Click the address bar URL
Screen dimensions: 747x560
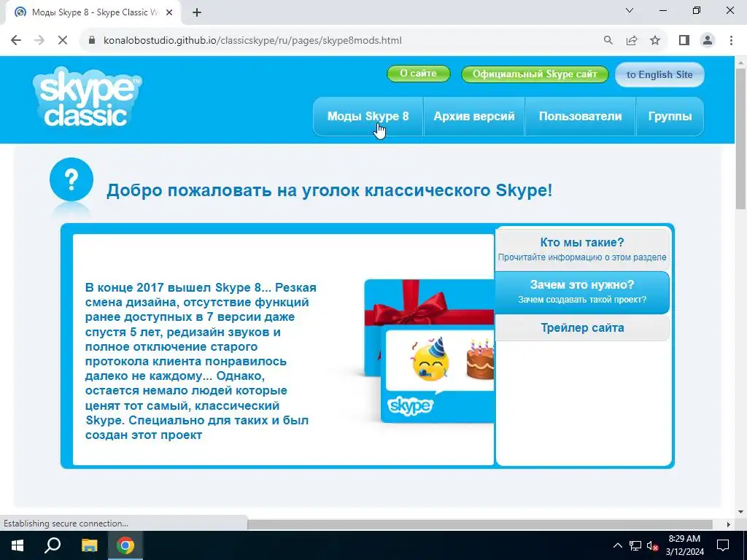[252, 41]
